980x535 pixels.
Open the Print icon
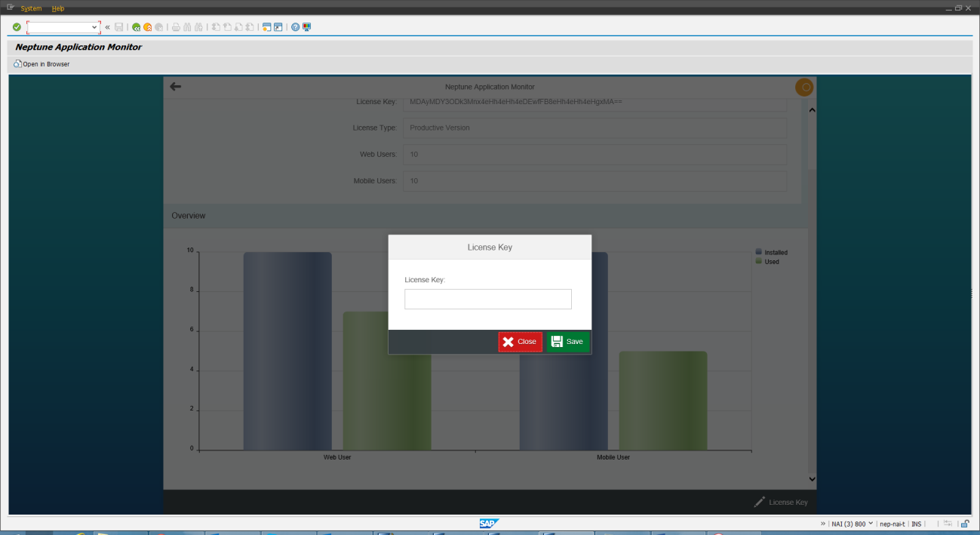point(176,26)
